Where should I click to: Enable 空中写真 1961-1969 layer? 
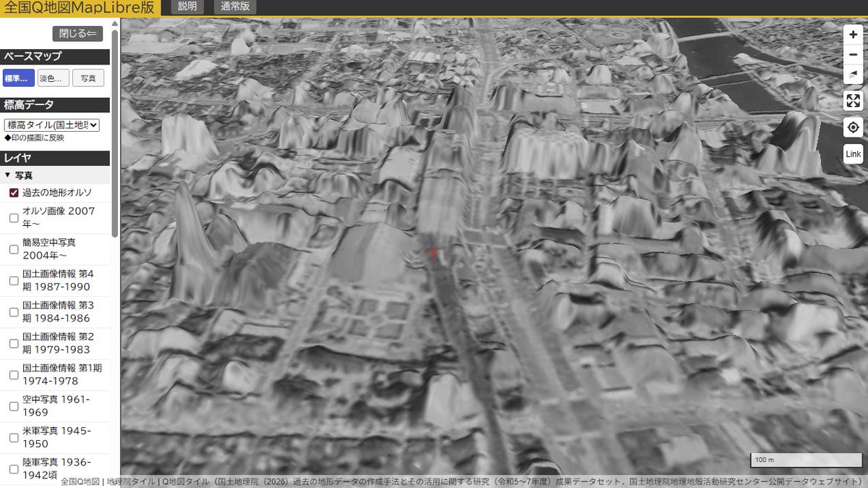click(14, 405)
